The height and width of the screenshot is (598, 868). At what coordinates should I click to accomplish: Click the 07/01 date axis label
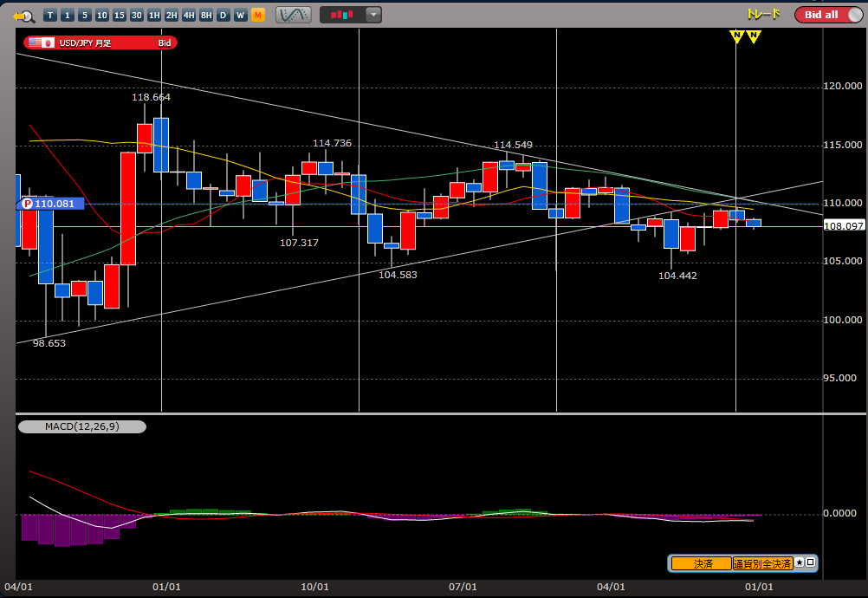click(x=463, y=587)
